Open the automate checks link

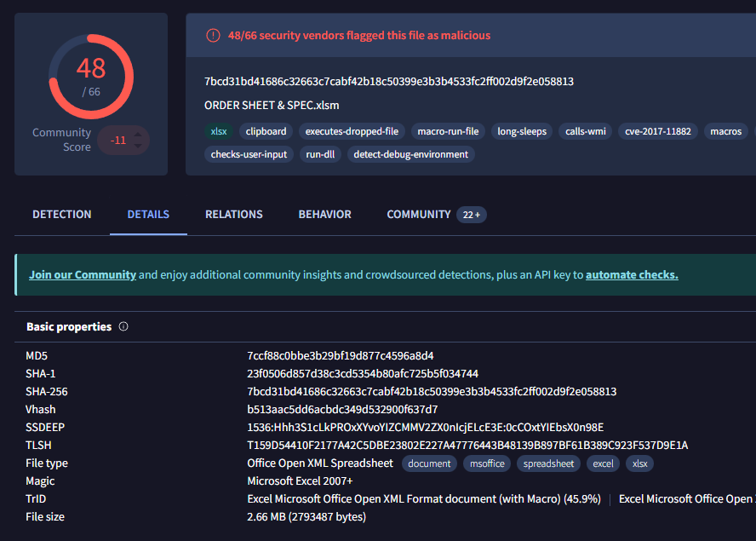(632, 274)
